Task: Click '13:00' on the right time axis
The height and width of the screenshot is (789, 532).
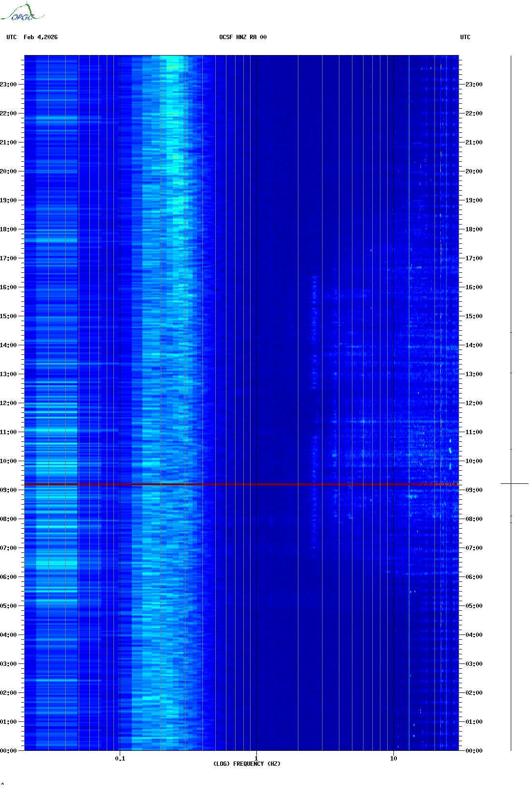Action: (474, 374)
